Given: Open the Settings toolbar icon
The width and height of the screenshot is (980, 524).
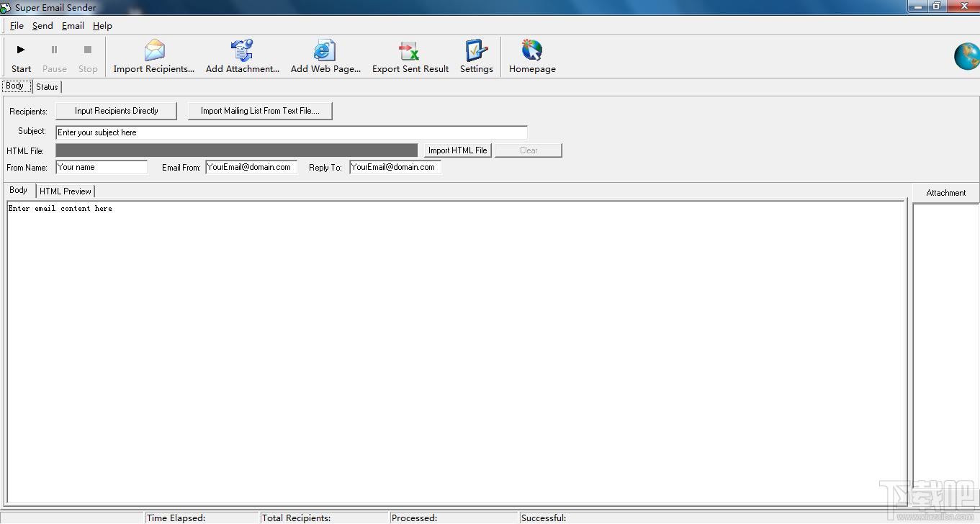Looking at the screenshot, I should pos(476,50).
